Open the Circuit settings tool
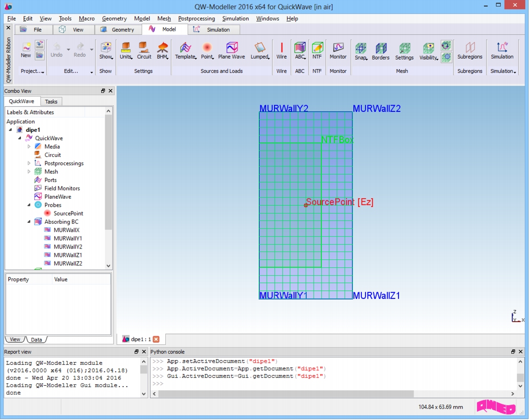 pyautogui.click(x=144, y=51)
